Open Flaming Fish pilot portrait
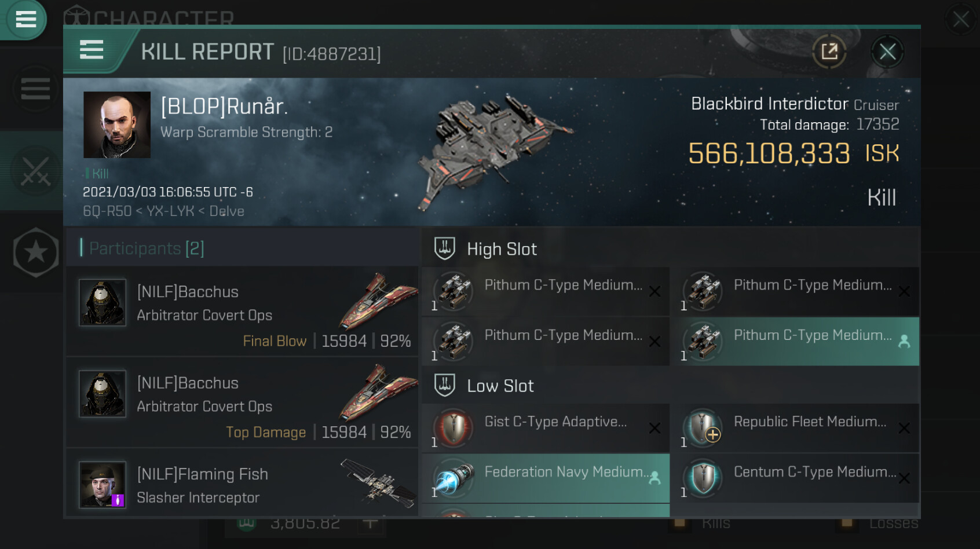 [103, 485]
